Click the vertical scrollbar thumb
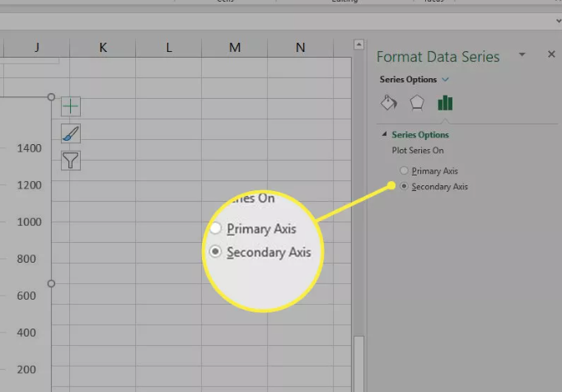This screenshot has height=392, width=562. (x=358, y=364)
